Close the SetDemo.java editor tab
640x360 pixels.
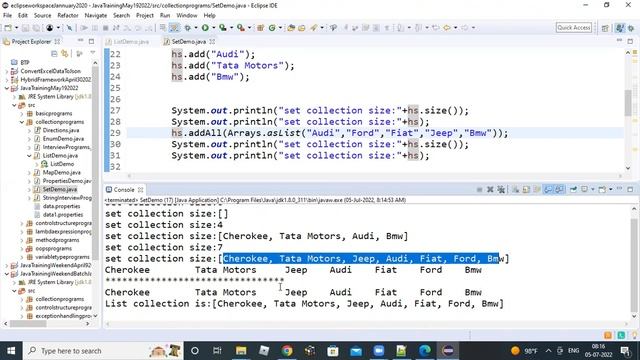[212, 42]
